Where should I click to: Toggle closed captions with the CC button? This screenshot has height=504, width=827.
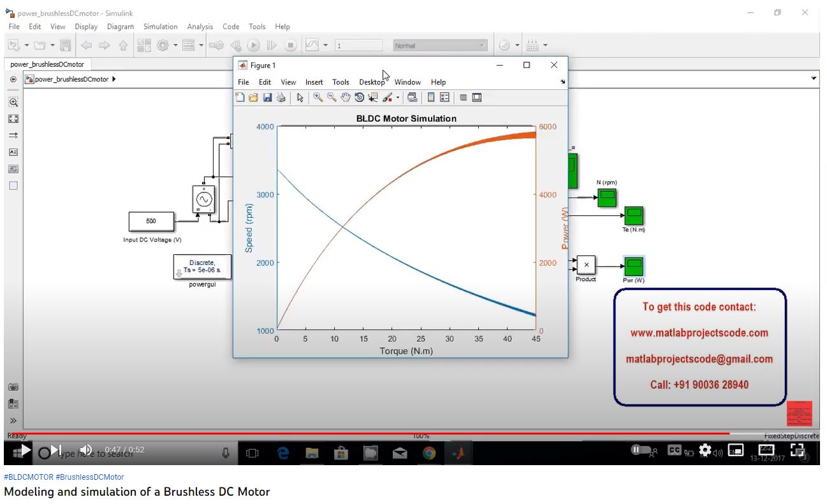[674, 450]
